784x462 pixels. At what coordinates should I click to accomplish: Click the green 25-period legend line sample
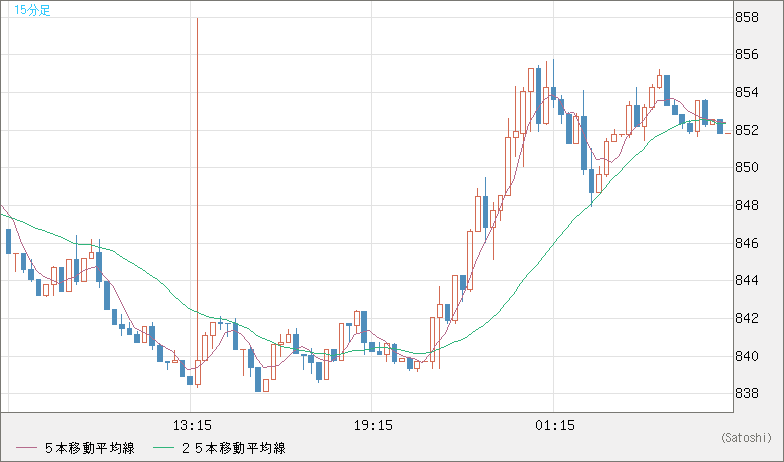click(163, 448)
